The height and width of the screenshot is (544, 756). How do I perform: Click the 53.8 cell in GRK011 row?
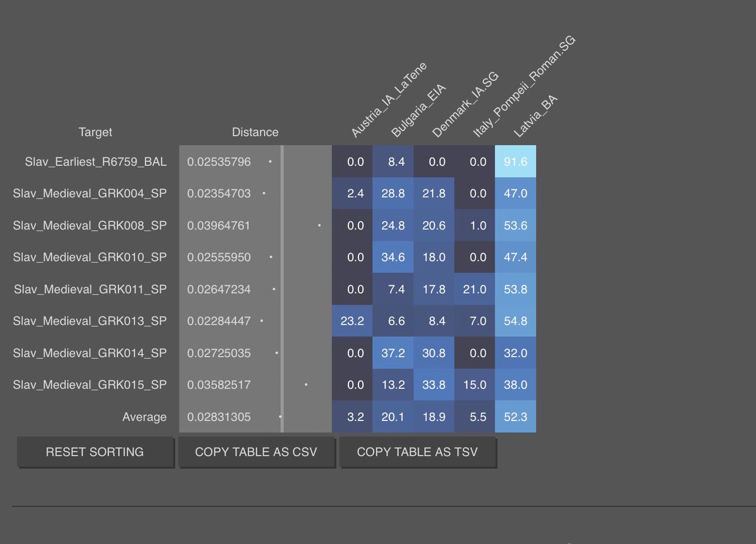pos(515,289)
